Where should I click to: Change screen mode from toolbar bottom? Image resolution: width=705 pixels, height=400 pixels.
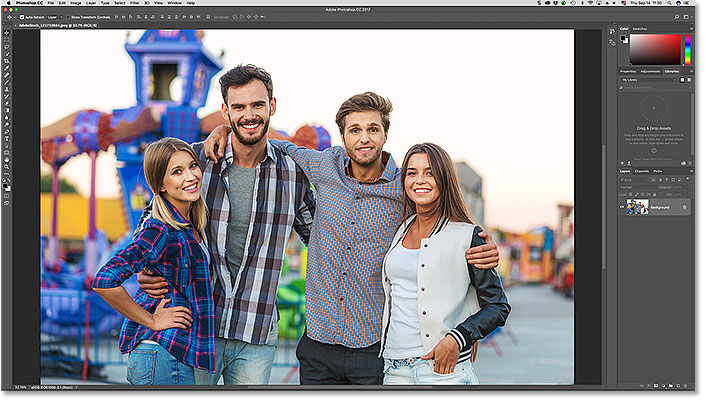[6, 203]
